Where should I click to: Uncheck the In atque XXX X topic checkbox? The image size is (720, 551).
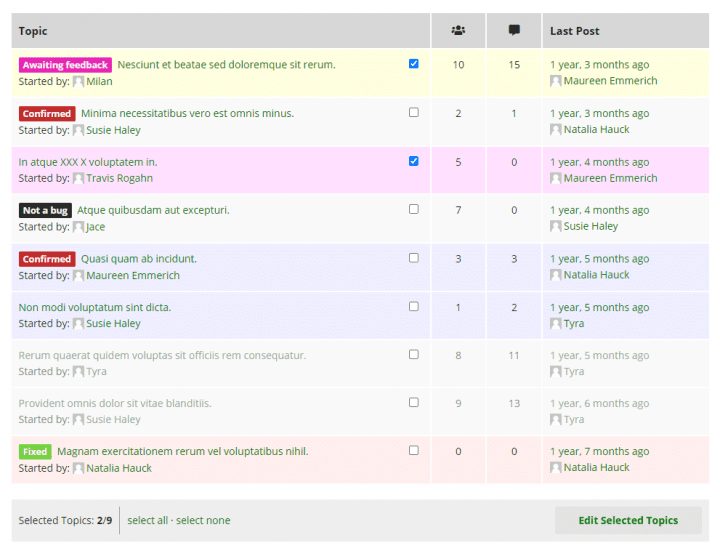click(414, 161)
